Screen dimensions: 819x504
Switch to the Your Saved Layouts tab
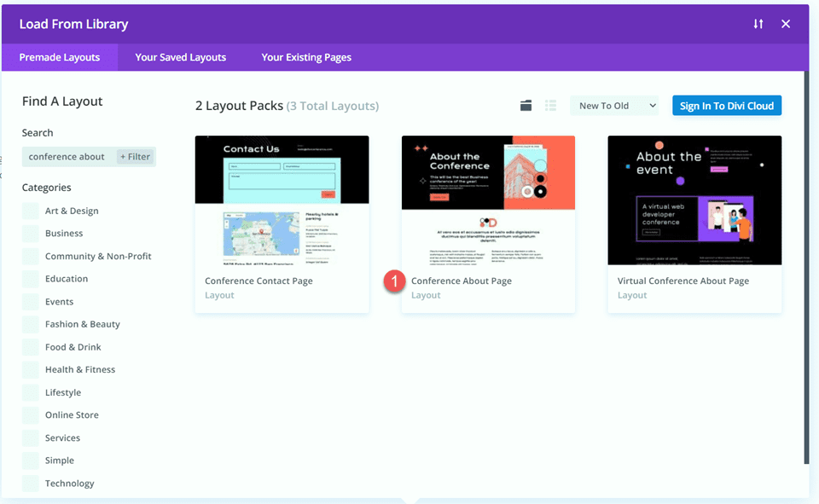[x=180, y=57]
